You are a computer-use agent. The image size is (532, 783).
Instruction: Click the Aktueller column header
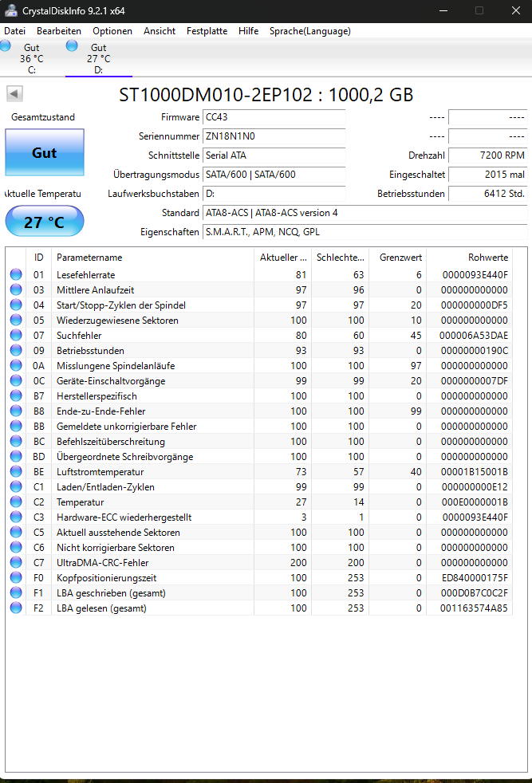(x=282, y=258)
